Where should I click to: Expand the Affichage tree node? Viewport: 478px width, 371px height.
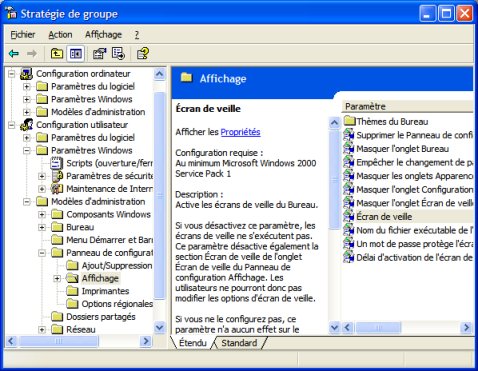click(x=57, y=278)
